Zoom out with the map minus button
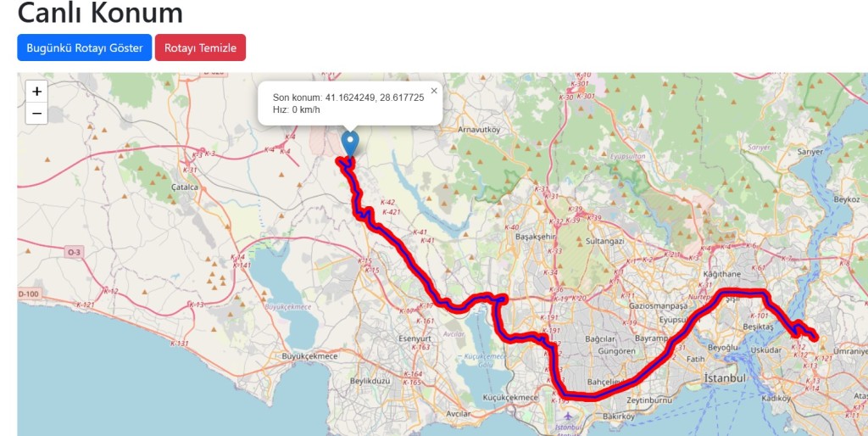 point(36,114)
